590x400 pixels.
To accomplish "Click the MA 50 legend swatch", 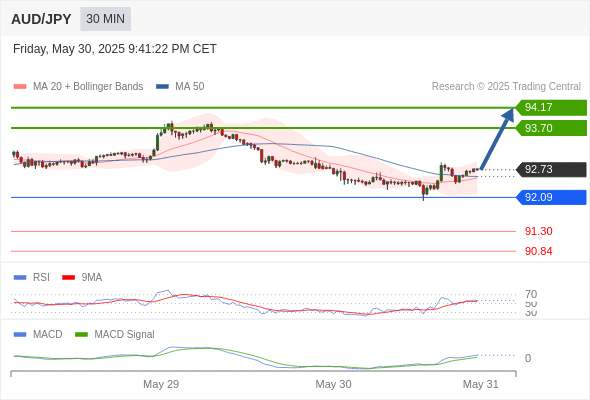I will tap(163, 87).
